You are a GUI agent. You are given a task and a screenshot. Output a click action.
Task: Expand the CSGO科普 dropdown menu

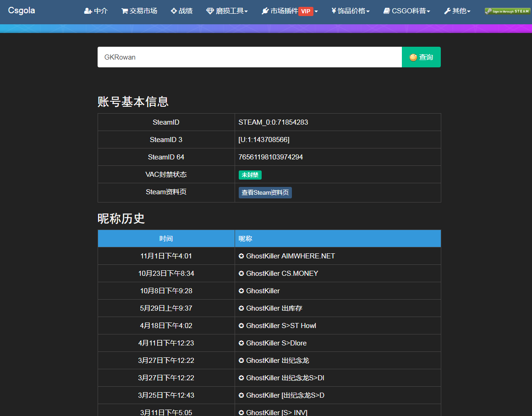[x=407, y=11]
